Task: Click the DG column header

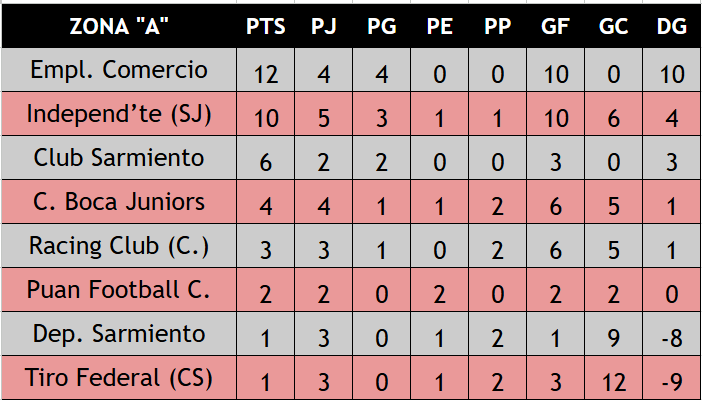Action: [x=672, y=26]
